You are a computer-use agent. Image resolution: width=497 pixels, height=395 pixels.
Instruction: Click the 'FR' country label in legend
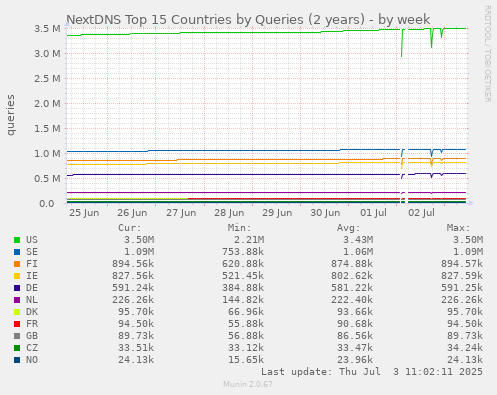tap(32, 324)
